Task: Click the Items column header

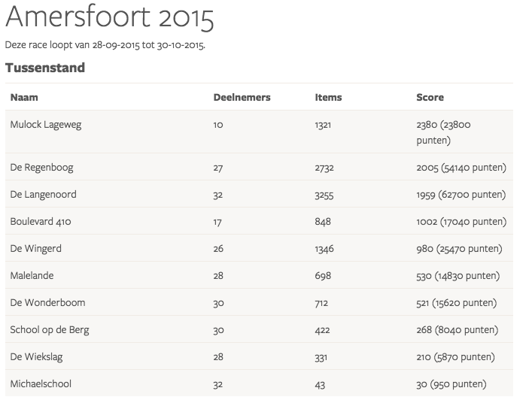Action: click(328, 97)
